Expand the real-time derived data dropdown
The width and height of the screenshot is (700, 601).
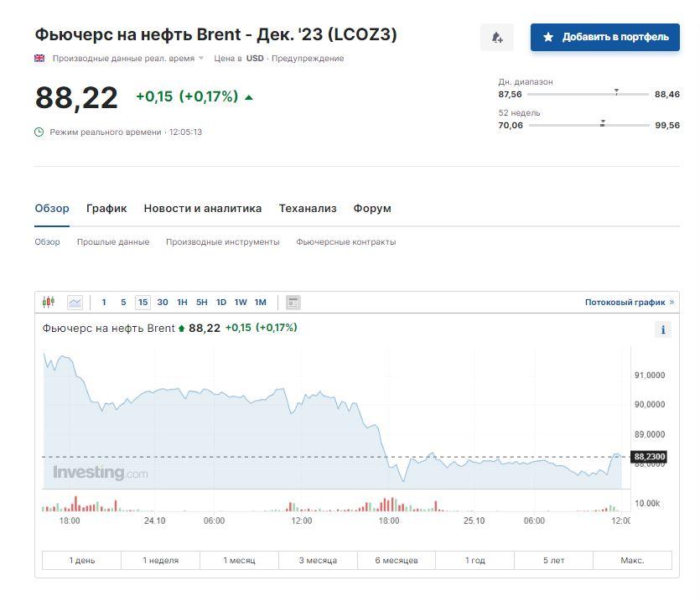pos(201,58)
